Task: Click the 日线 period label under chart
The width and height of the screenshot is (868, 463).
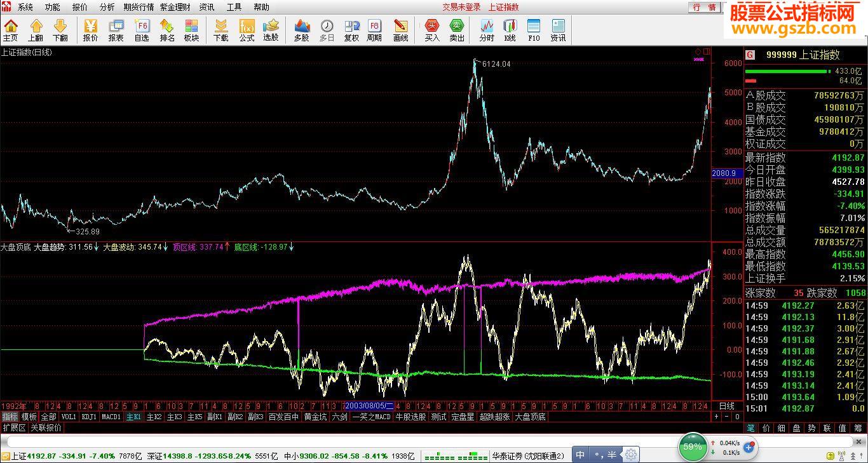Action: point(726,406)
